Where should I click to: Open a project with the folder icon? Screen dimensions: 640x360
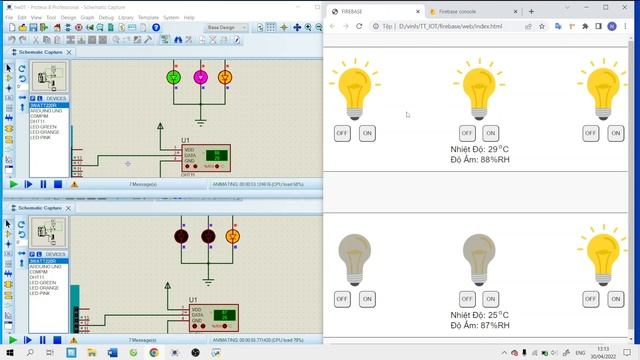(23, 27)
